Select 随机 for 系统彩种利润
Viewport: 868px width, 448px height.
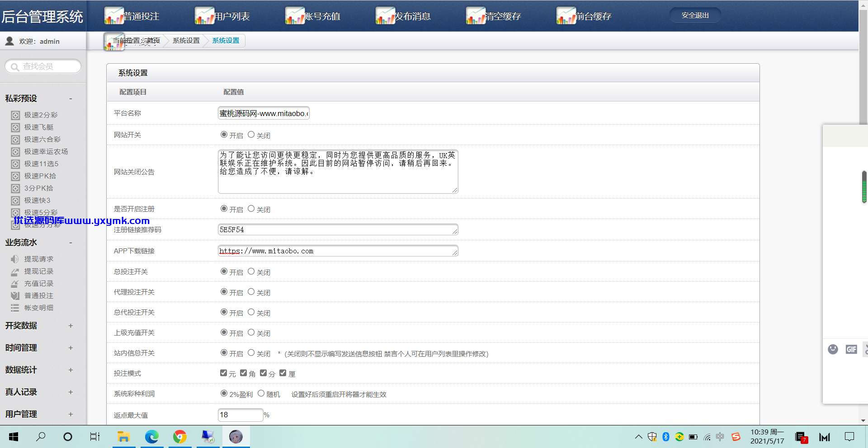[x=261, y=393]
